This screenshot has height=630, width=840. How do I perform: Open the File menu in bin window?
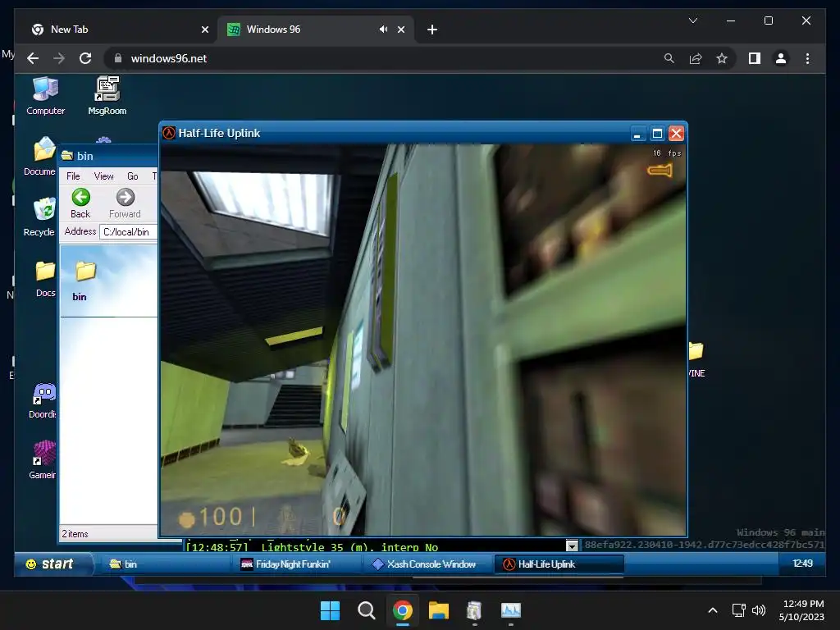point(73,176)
